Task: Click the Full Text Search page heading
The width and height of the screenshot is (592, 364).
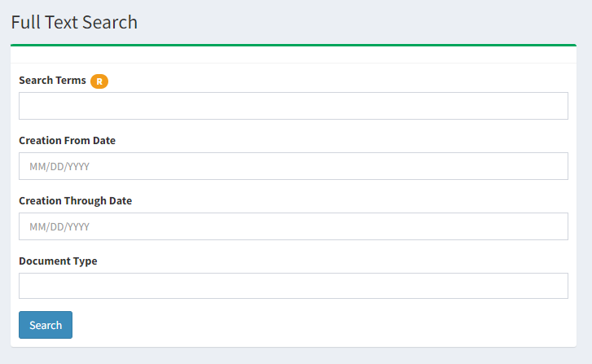Action: 74,22
